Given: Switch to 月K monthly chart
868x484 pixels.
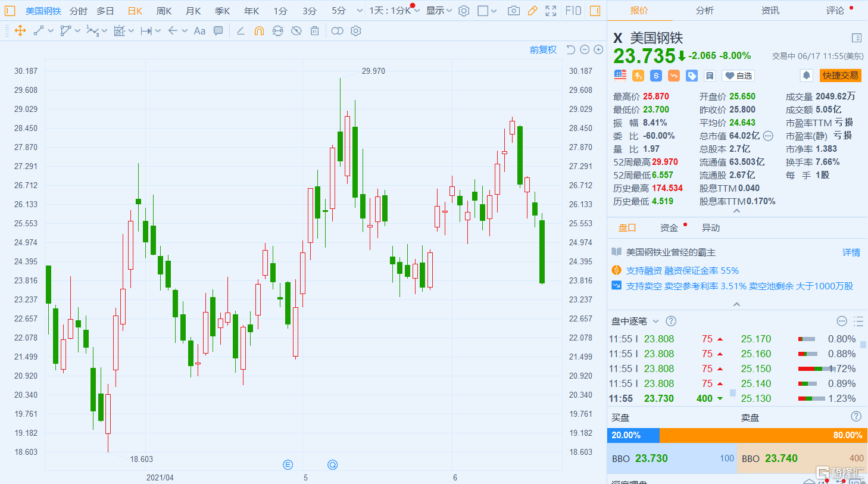Looking at the screenshot, I should (x=193, y=11).
